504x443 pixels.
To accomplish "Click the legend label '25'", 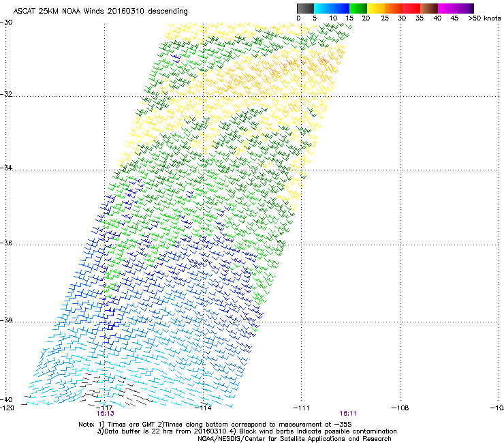I will pyautogui.click(x=385, y=18).
